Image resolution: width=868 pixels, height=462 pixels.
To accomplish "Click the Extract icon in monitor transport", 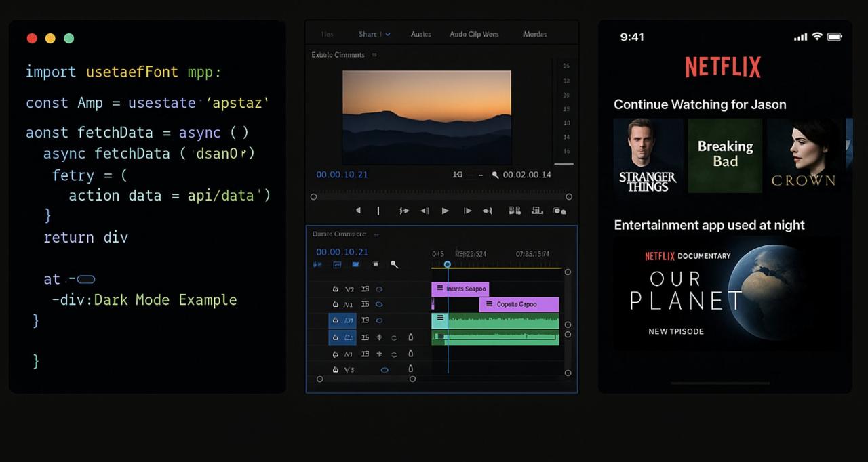I will [537, 211].
